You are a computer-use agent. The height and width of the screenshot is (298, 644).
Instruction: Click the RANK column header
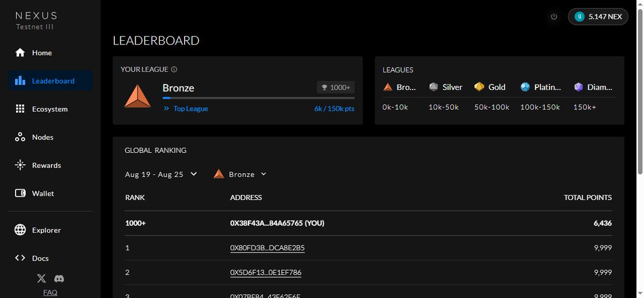click(x=135, y=197)
